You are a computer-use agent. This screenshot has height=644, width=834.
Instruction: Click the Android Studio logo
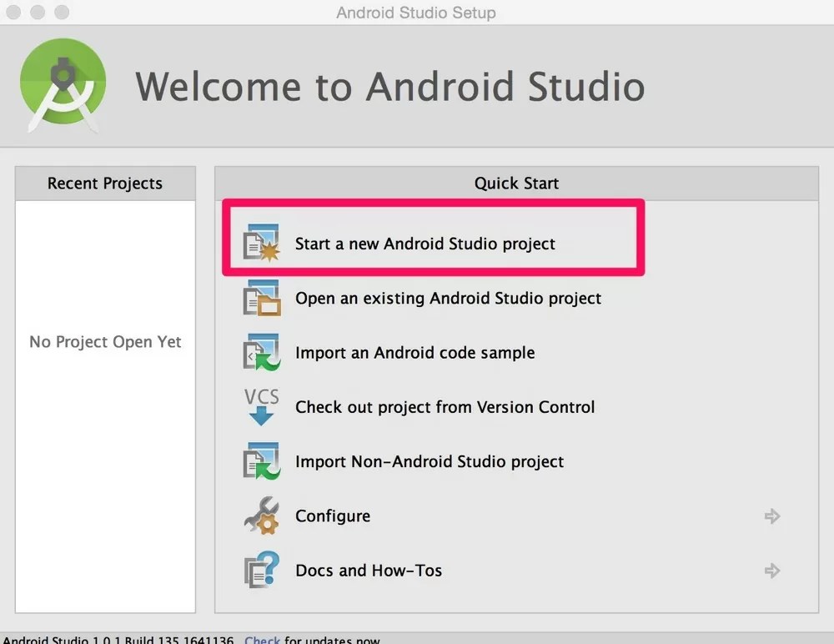point(63,85)
